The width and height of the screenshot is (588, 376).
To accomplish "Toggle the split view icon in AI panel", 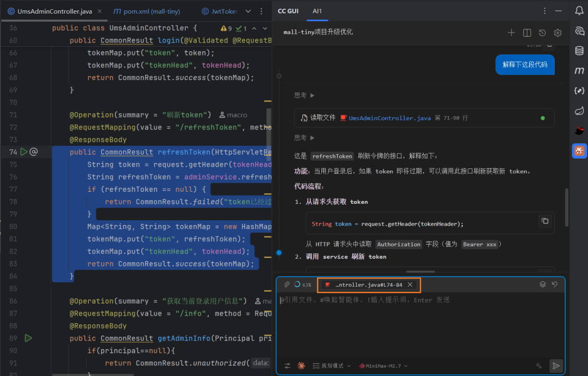I will tap(526, 33).
